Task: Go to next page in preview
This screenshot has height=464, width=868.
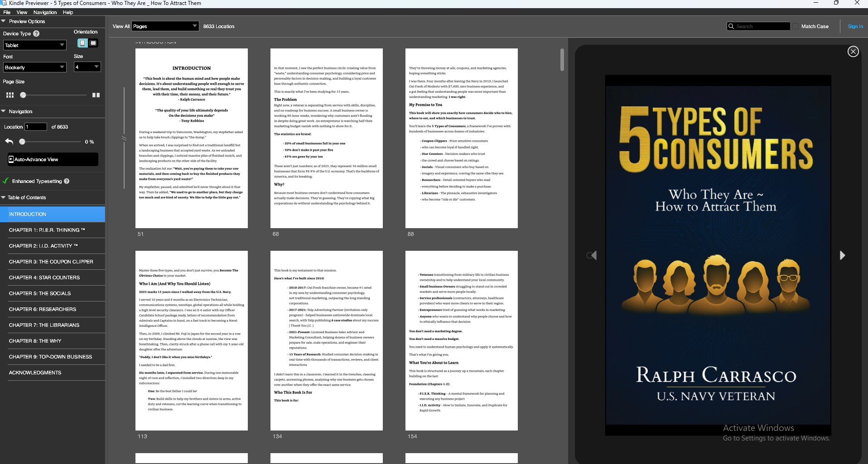Action: (842, 255)
